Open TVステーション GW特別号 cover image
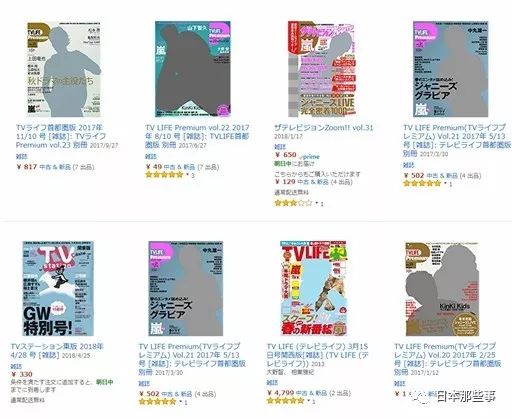Viewport: 512px width, 419px height. (x=58, y=289)
